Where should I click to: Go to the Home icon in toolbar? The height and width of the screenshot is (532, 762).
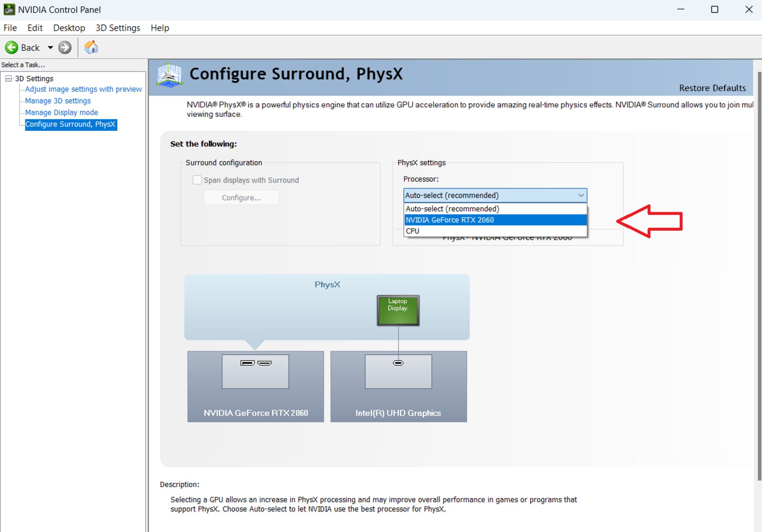pyautogui.click(x=91, y=47)
